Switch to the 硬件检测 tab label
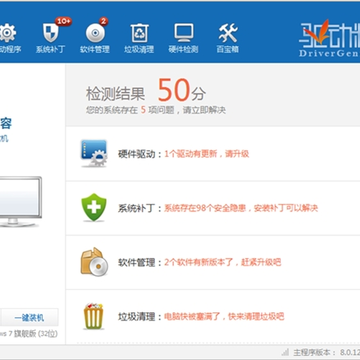Image resolution: width=360 pixels, height=360 pixels. [x=183, y=50]
